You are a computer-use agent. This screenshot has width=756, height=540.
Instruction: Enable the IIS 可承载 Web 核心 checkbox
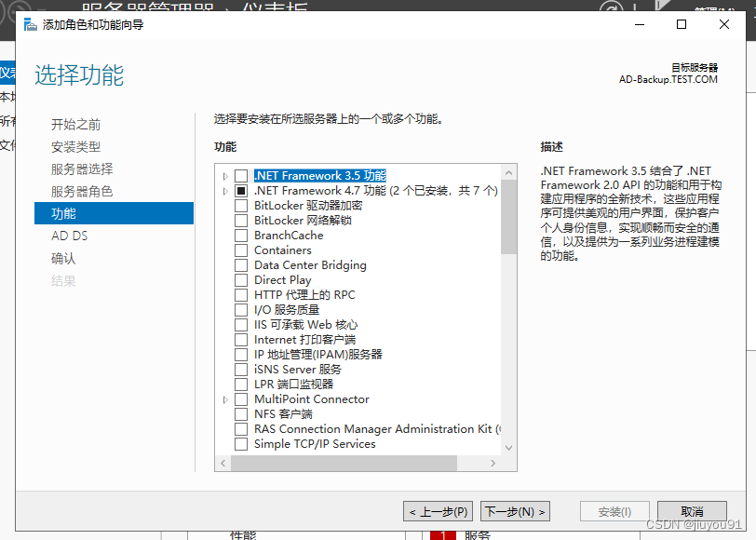pyautogui.click(x=241, y=325)
